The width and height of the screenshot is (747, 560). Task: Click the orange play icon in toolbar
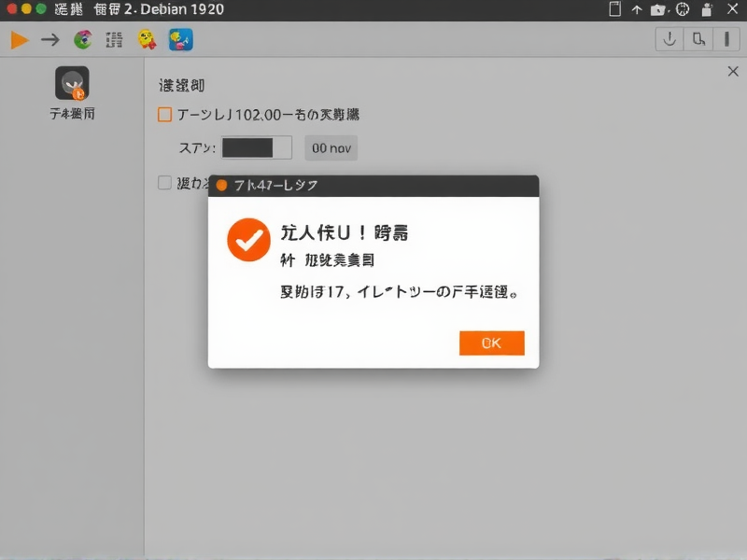pos(19,39)
